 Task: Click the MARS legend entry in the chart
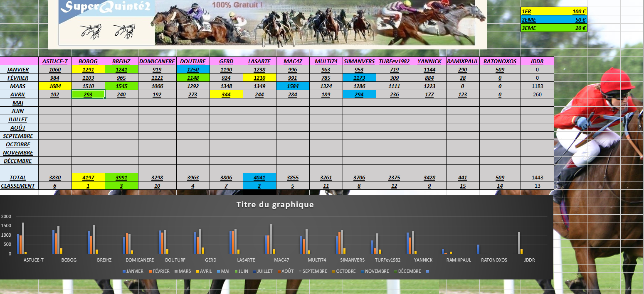[183, 271]
